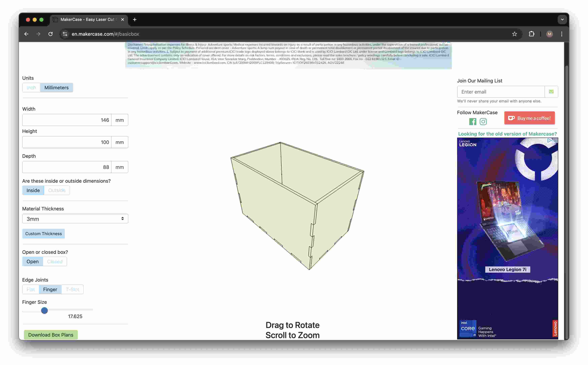The width and height of the screenshot is (588, 365).
Task: Open site information icon in address bar
Action: [65, 34]
